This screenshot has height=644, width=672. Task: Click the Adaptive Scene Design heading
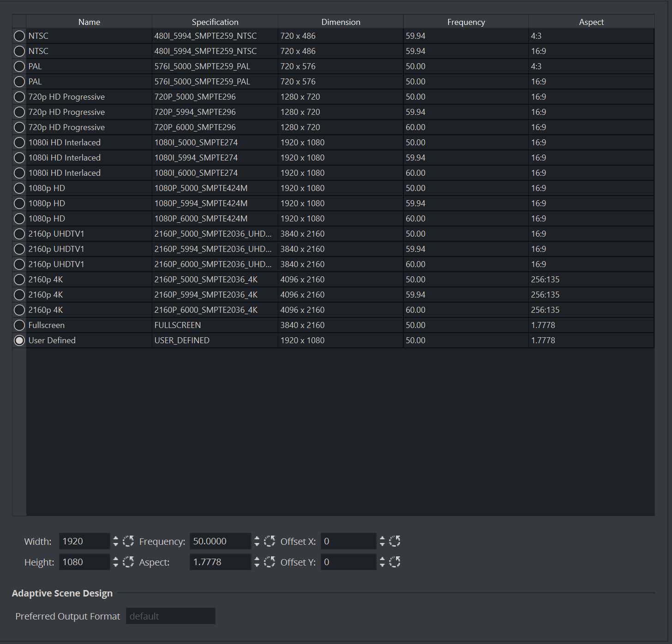pyautogui.click(x=62, y=593)
